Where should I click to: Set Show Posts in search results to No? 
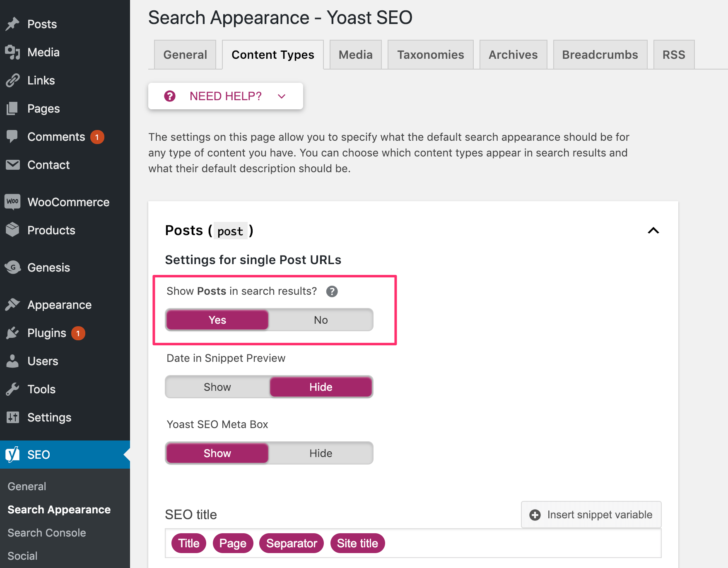click(321, 320)
